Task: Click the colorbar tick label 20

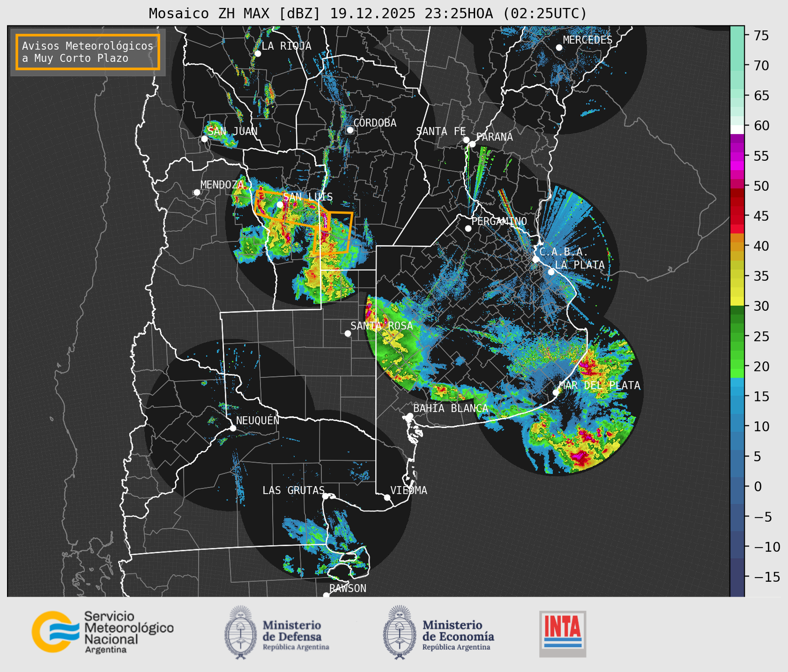Action: tap(760, 366)
